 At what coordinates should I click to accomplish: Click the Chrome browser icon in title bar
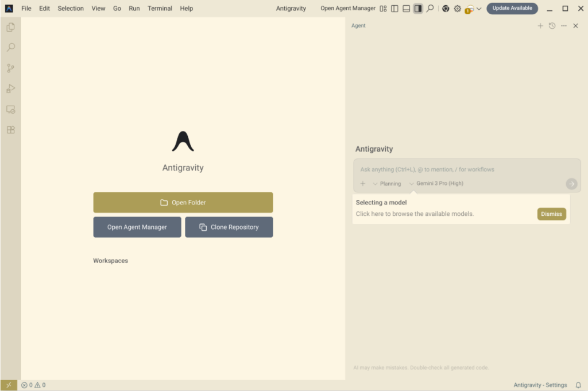point(446,9)
